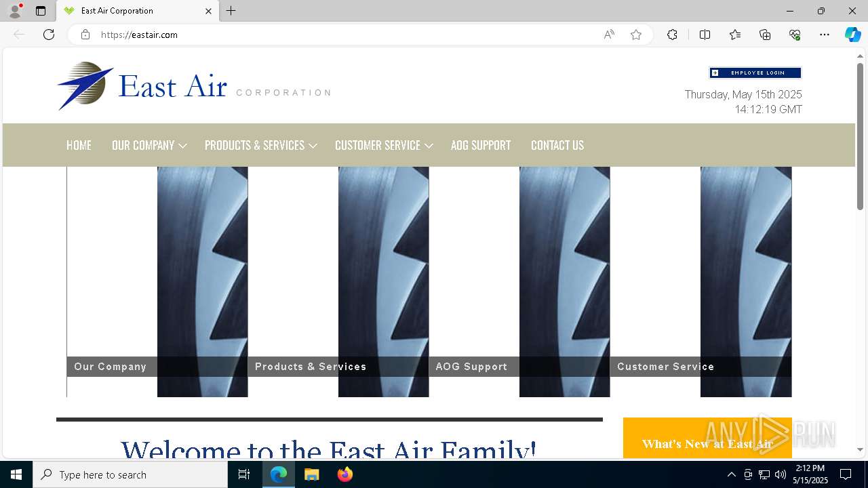The image size is (868, 488).
Task: Click the East Air Corporation logo
Action: [193, 86]
